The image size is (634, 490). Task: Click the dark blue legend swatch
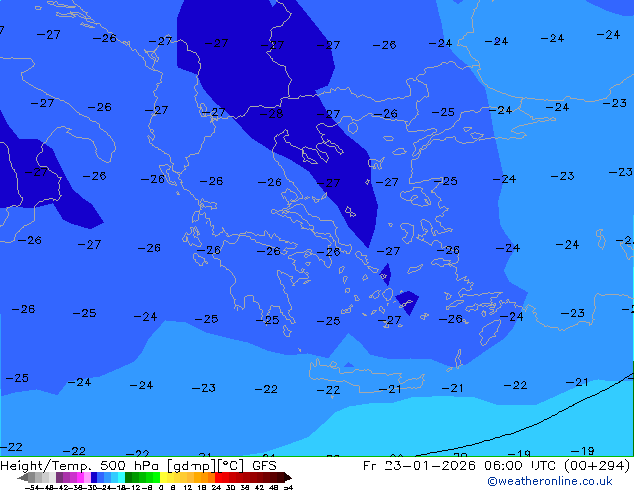(94, 477)
